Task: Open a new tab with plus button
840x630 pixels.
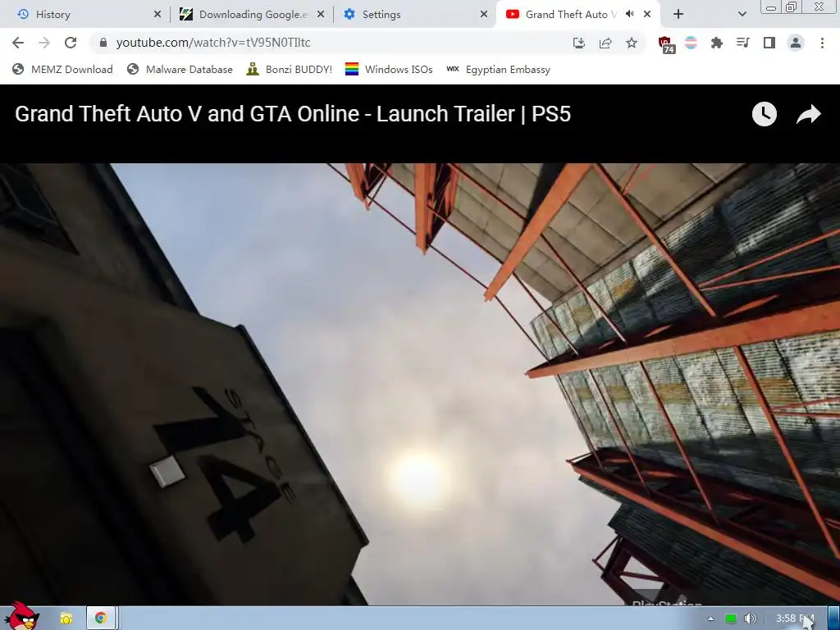Action: pyautogui.click(x=678, y=15)
